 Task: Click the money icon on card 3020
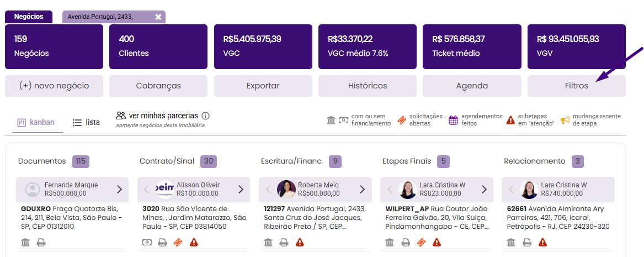click(x=147, y=242)
